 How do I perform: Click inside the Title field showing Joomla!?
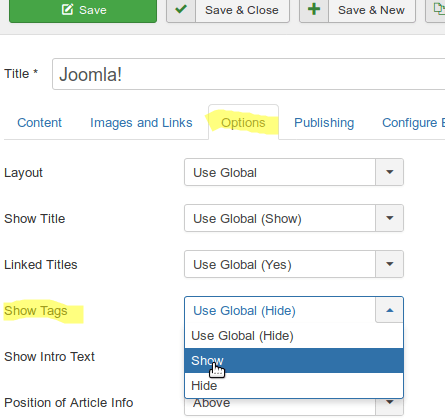click(x=249, y=74)
